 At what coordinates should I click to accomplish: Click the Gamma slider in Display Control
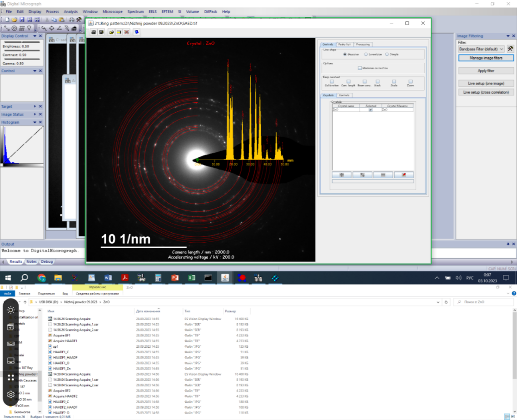tap(22, 60)
